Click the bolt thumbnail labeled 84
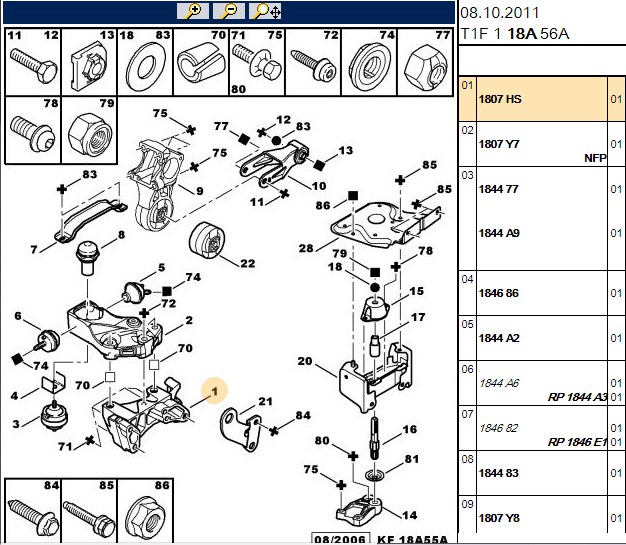 pyautogui.click(x=33, y=511)
